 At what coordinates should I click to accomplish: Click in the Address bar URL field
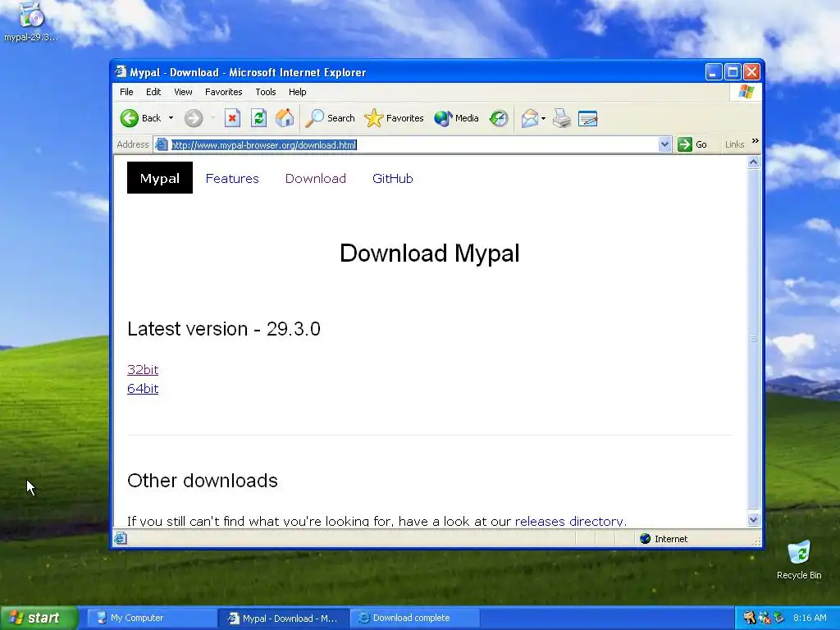point(413,144)
